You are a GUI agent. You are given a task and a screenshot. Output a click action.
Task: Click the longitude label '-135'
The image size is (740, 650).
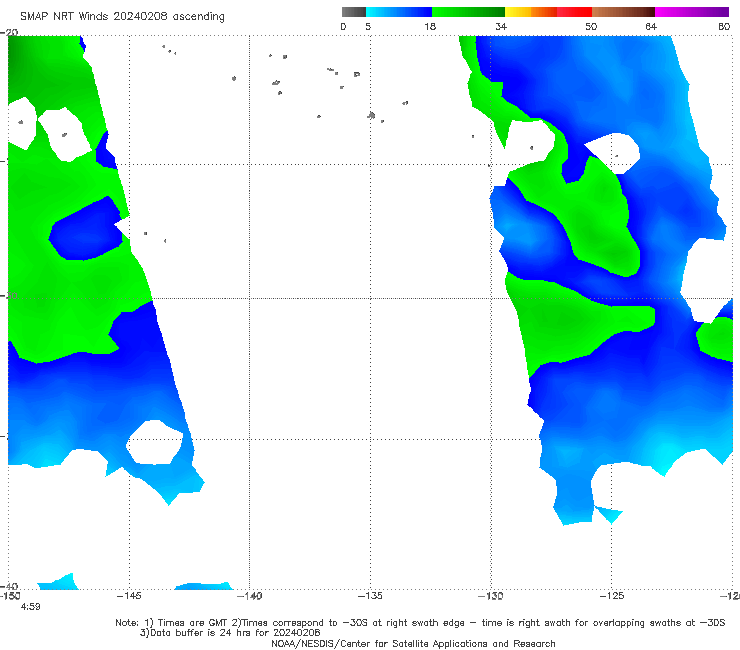tap(370, 596)
